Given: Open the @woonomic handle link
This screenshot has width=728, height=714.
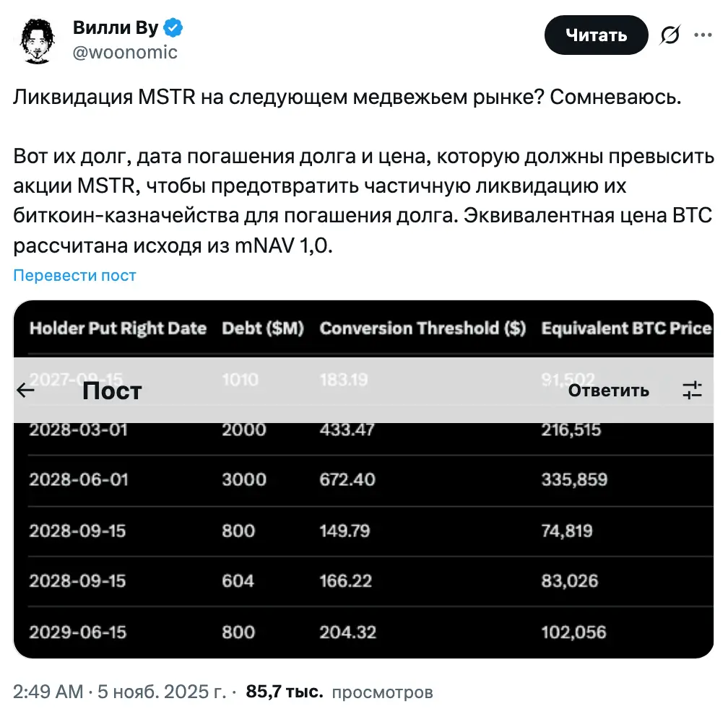Looking at the screenshot, I should tap(125, 53).
